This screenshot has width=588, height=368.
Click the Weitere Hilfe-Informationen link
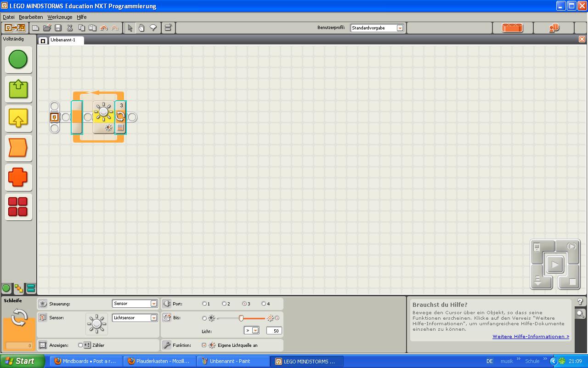pyautogui.click(x=531, y=337)
